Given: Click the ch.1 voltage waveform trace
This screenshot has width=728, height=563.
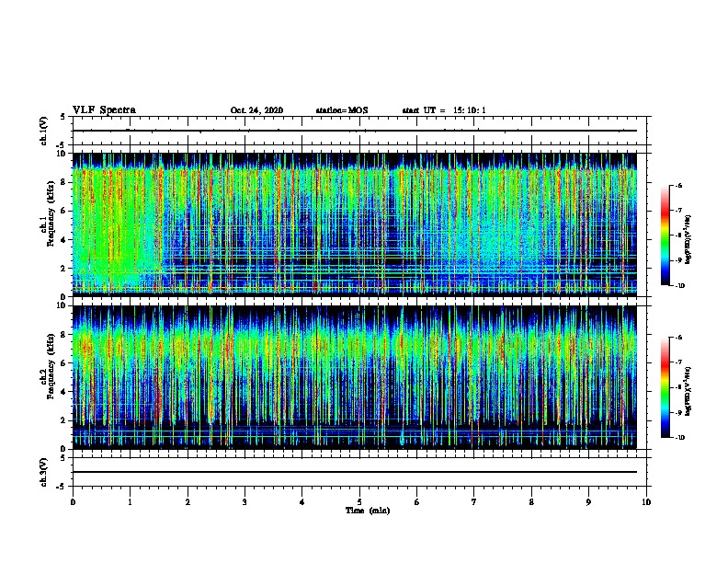Looking at the screenshot, I should 355,131.
